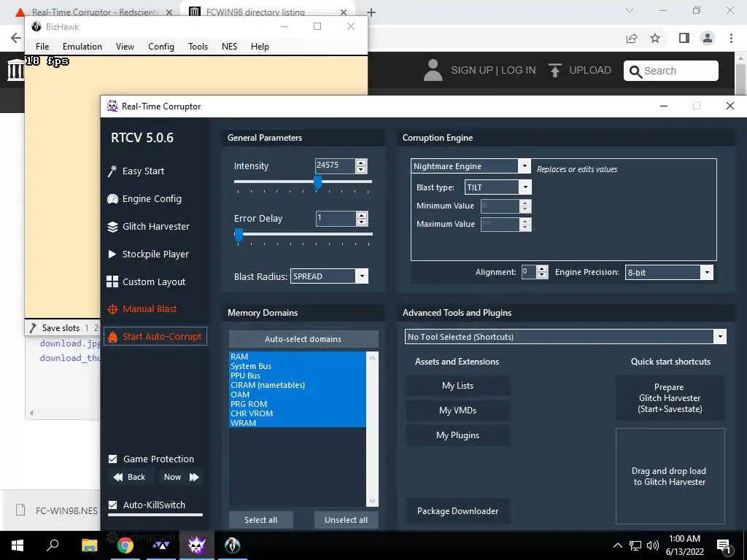Click Auto-select domains button
Screen dimensions: 747x560
point(303,339)
